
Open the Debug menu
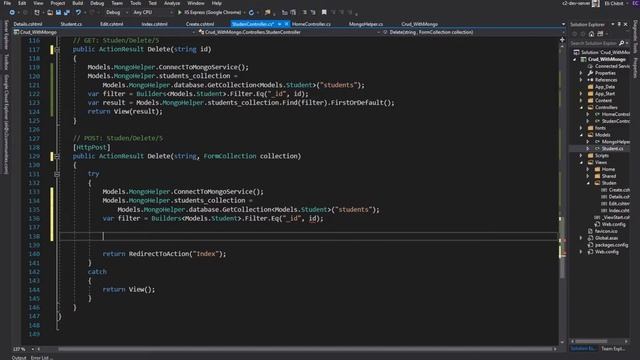[97, 3]
